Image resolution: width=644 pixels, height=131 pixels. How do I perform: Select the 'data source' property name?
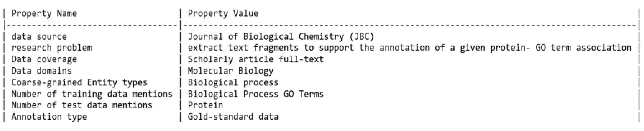pos(39,37)
